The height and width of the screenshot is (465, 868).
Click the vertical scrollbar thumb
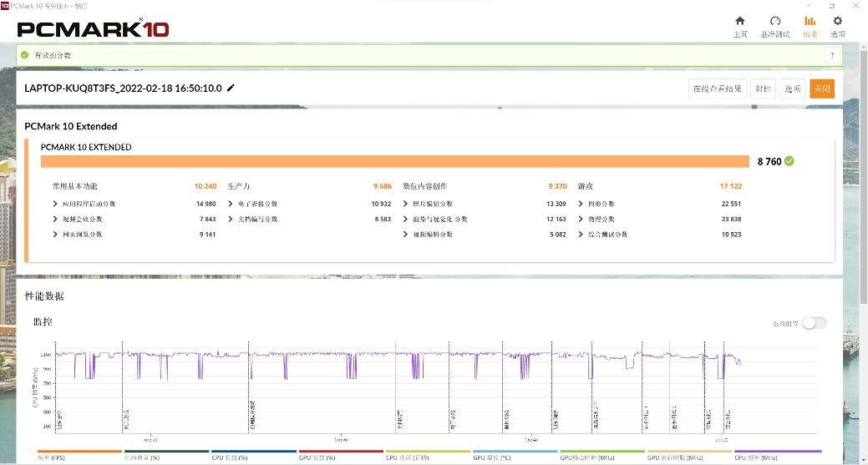(864, 177)
